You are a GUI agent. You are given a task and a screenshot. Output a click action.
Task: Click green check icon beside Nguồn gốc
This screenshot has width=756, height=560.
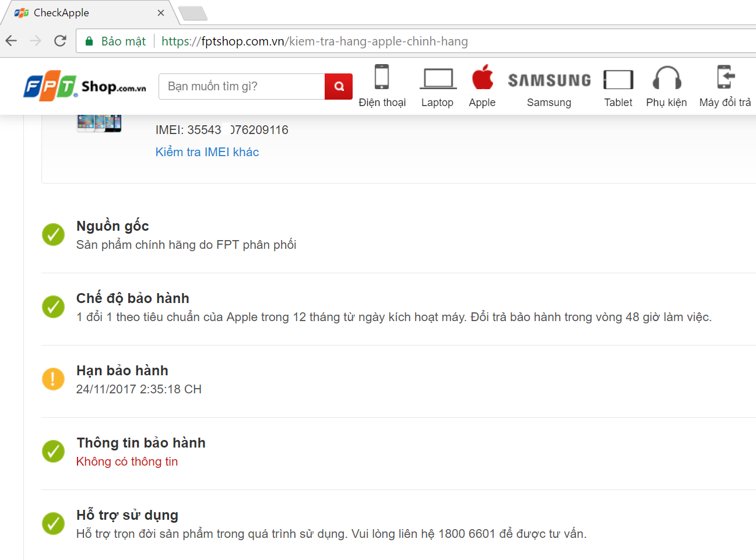point(53,235)
